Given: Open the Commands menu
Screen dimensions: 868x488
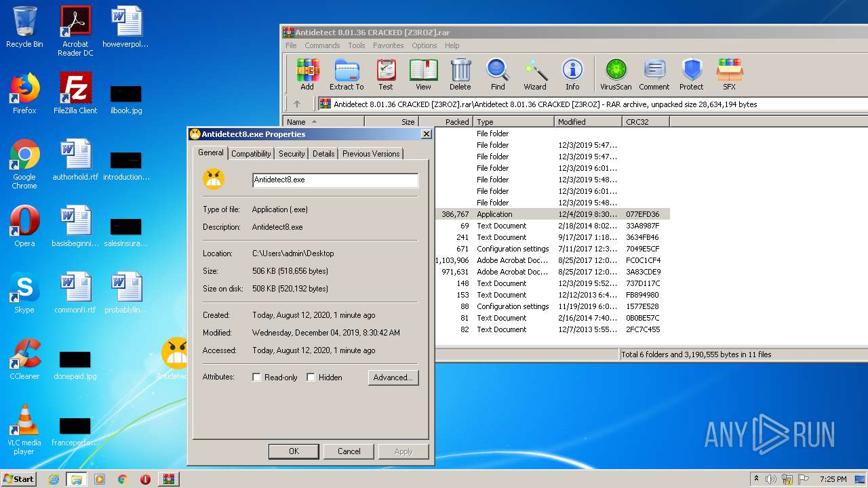Looking at the screenshot, I should pos(322,45).
